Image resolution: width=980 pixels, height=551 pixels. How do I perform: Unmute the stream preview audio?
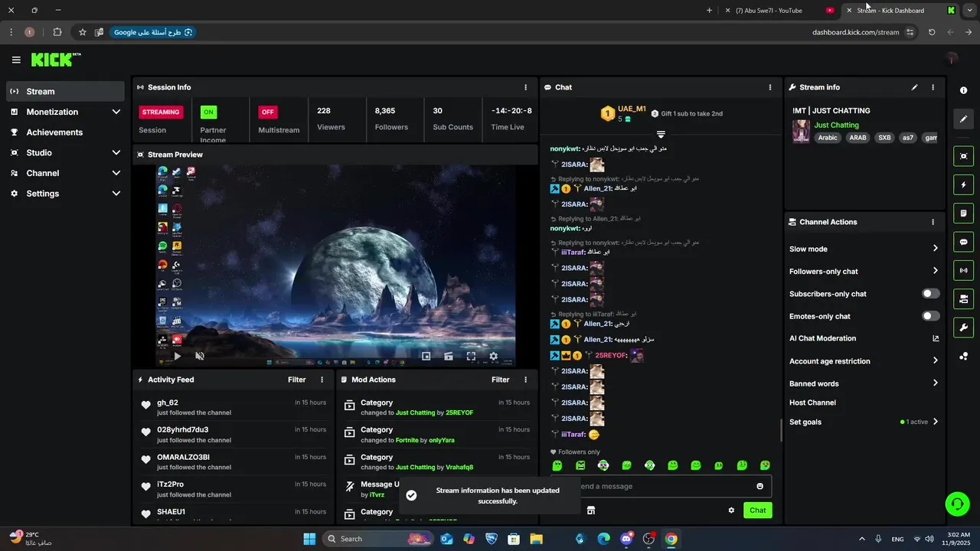click(200, 356)
